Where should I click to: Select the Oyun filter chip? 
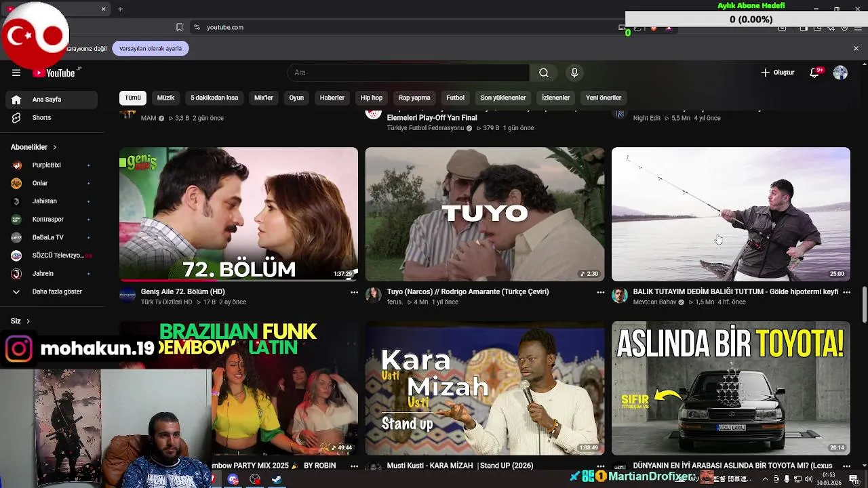296,98
